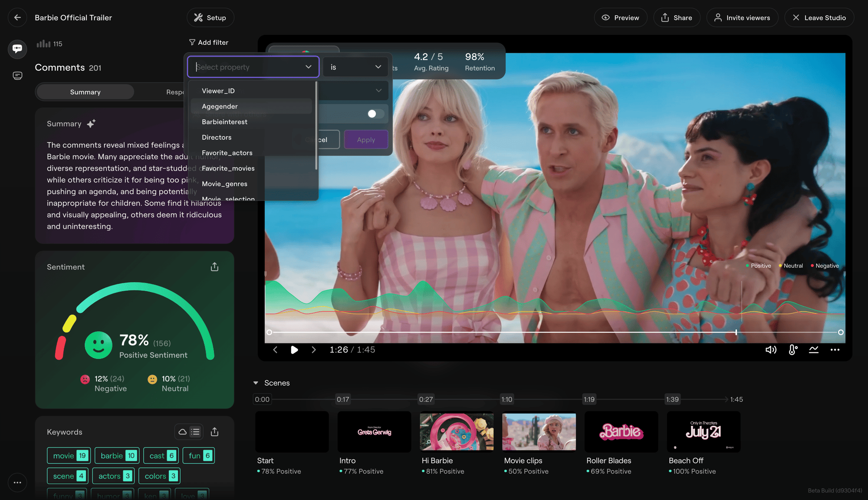Click the video timeline playhead handle
Viewport: 868px width, 500px height.
tap(736, 332)
